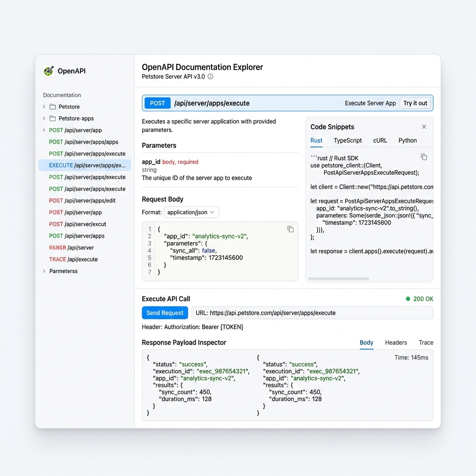The width and height of the screenshot is (476, 476).
Task: Open POST /api/server/excut endpoint
Action: [x=78, y=224]
